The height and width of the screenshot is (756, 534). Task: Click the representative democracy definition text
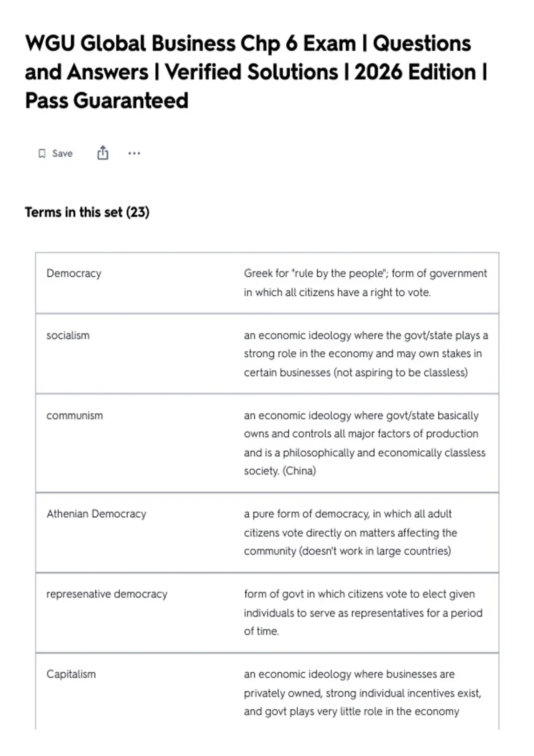(363, 612)
